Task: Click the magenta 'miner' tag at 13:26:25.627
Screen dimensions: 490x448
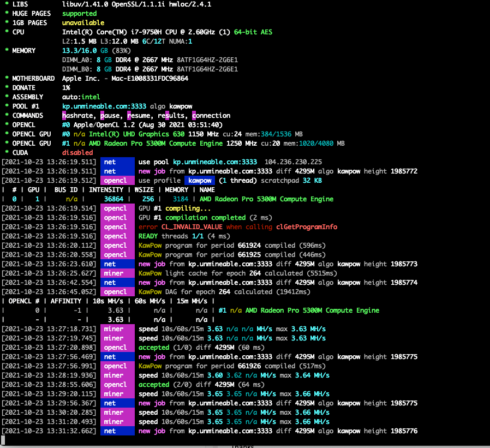Action: [117, 273]
